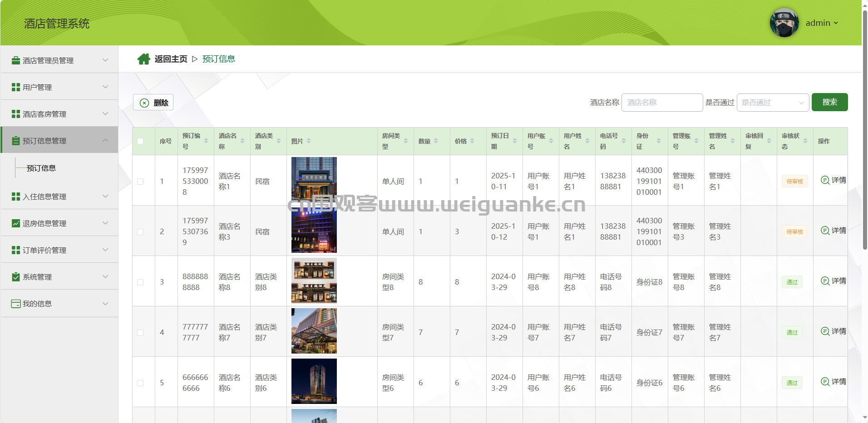This screenshot has width=868, height=423.
Task: Click the 酒店名称 search input field
Action: (x=662, y=103)
